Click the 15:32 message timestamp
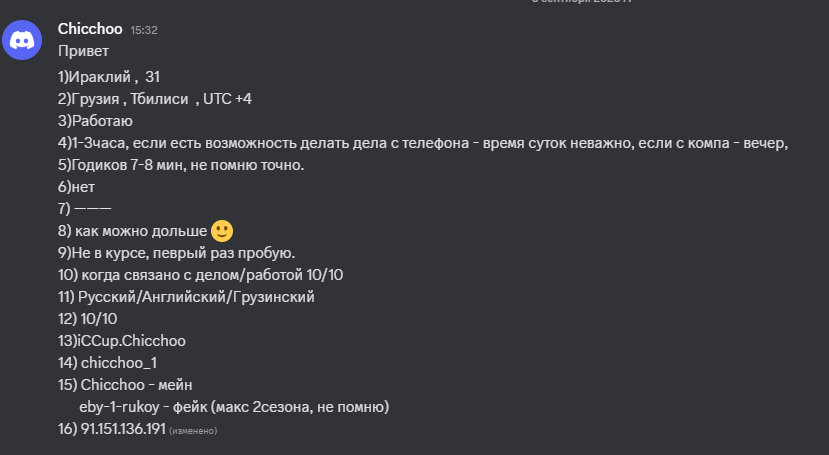 144,30
